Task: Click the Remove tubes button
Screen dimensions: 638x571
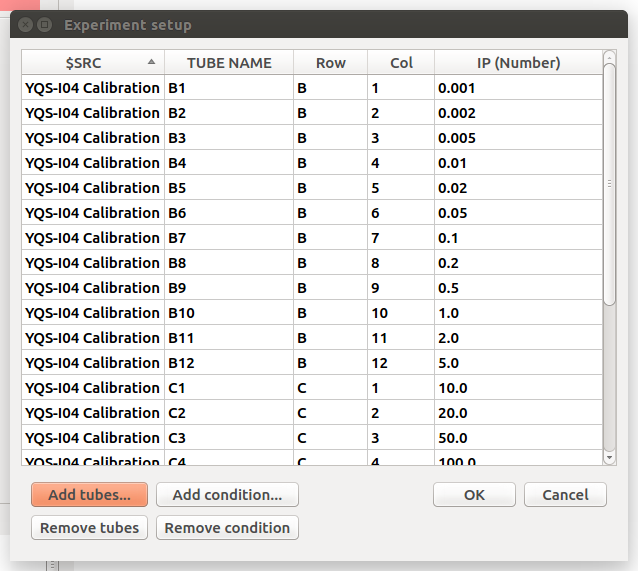Action: 89,527
